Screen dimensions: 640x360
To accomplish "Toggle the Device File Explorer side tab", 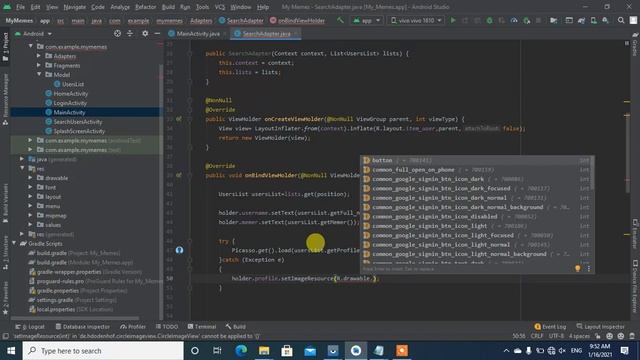I will [x=635, y=286].
